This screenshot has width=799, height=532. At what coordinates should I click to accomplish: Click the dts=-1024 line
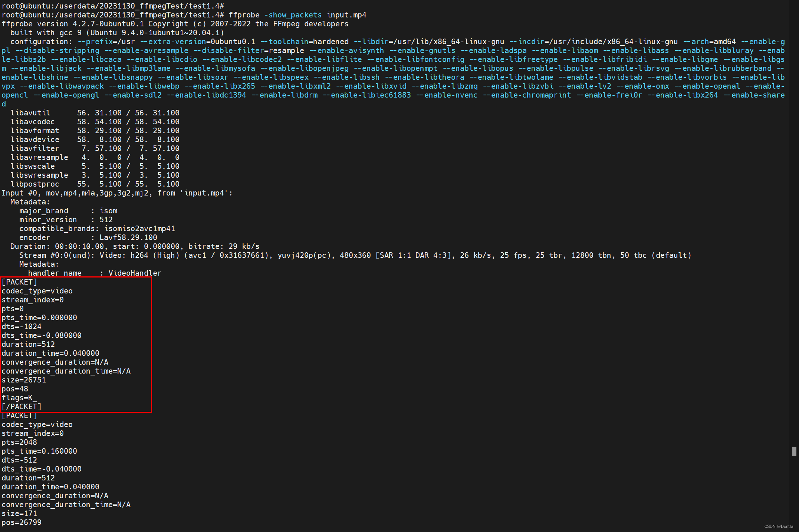click(22, 326)
